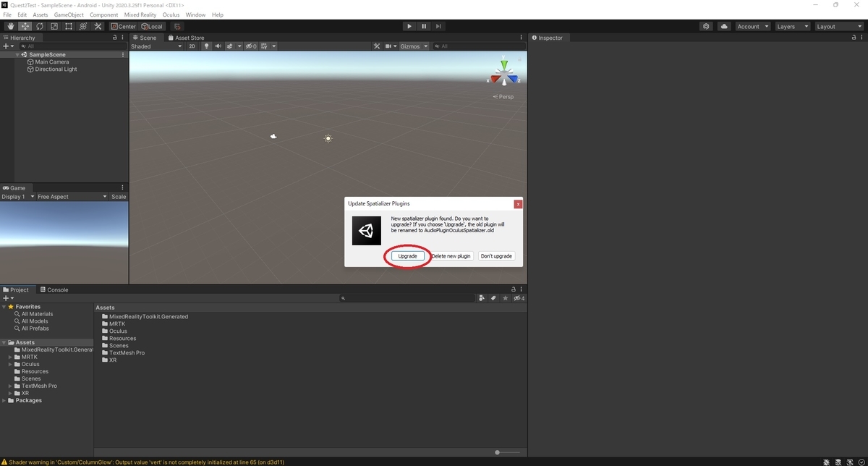Expand Packages in Project tree
The height and width of the screenshot is (466, 868).
(x=4, y=401)
